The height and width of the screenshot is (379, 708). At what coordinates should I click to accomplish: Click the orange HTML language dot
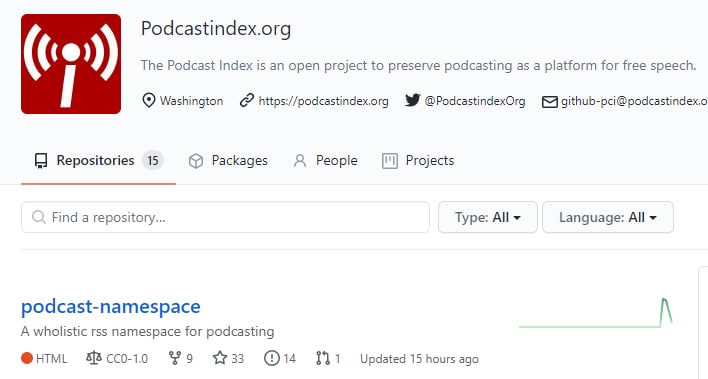[x=27, y=359]
